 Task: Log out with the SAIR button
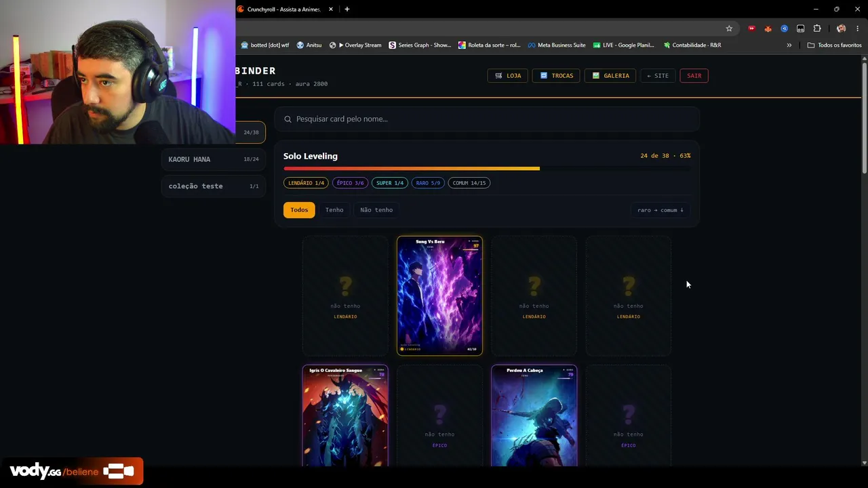(x=694, y=76)
